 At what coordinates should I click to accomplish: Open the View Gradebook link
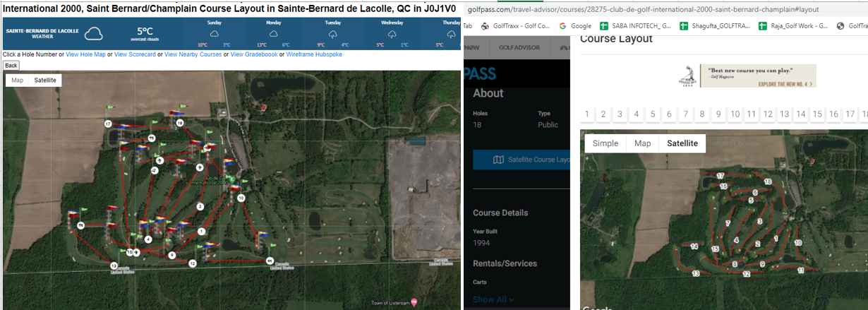254,54
